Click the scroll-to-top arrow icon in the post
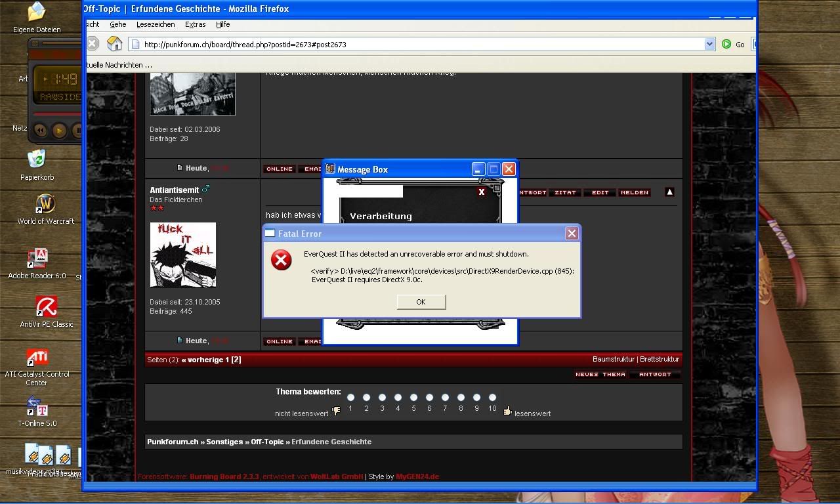840x504 pixels. [x=669, y=192]
